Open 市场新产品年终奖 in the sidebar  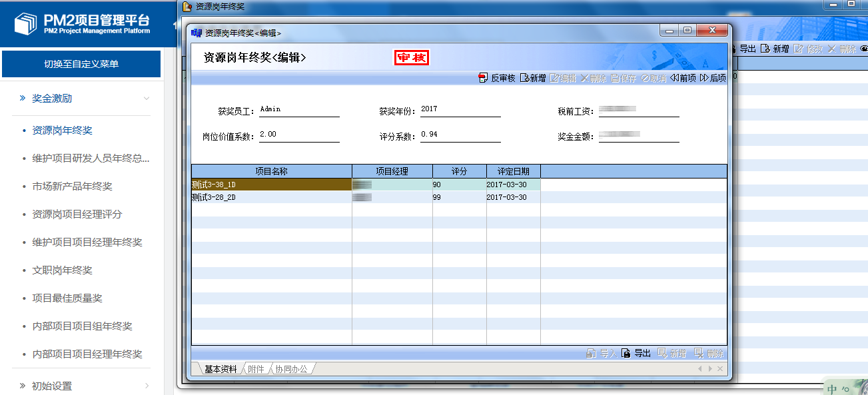pyautogui.click(x=72, y=187)
